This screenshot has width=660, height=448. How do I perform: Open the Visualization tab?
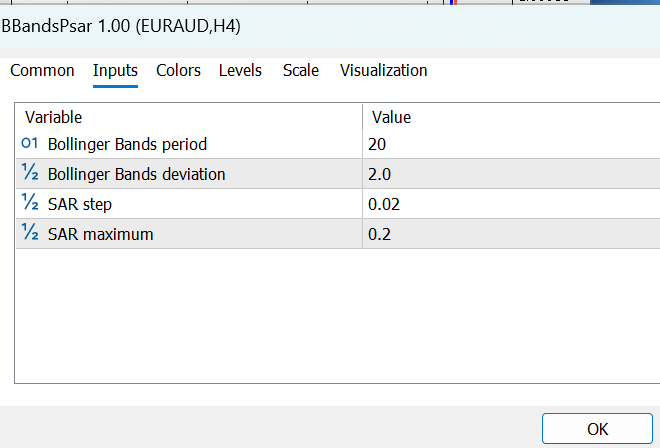(x=384, y=70)
